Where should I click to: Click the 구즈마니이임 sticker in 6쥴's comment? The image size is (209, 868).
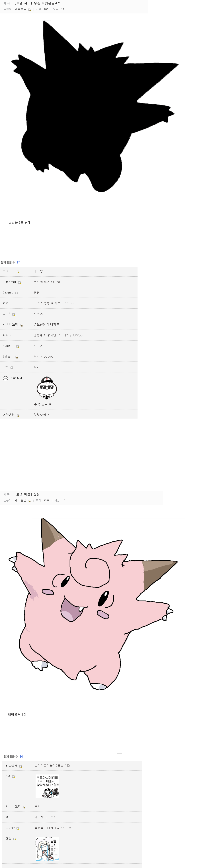48,786
